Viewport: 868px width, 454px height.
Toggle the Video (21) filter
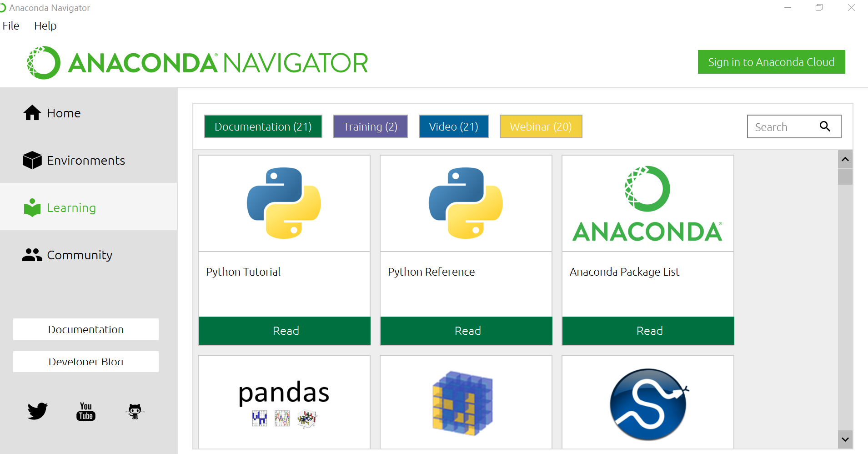pos(453,126)
